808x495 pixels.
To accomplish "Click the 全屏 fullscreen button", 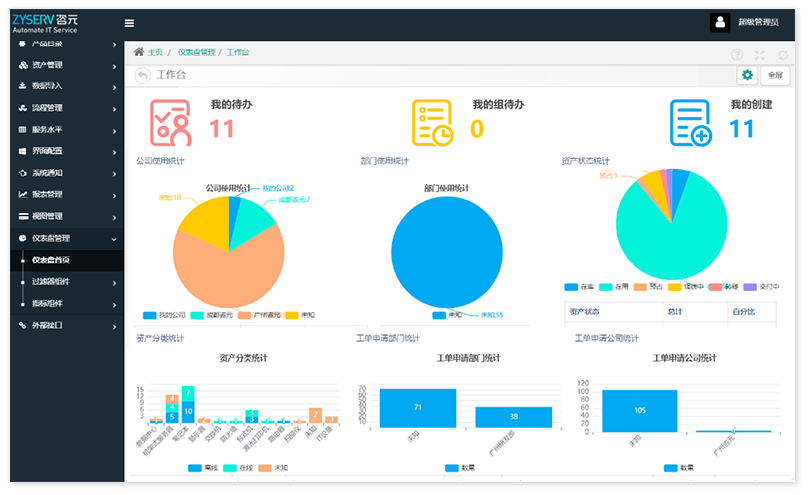I will 774,76.
